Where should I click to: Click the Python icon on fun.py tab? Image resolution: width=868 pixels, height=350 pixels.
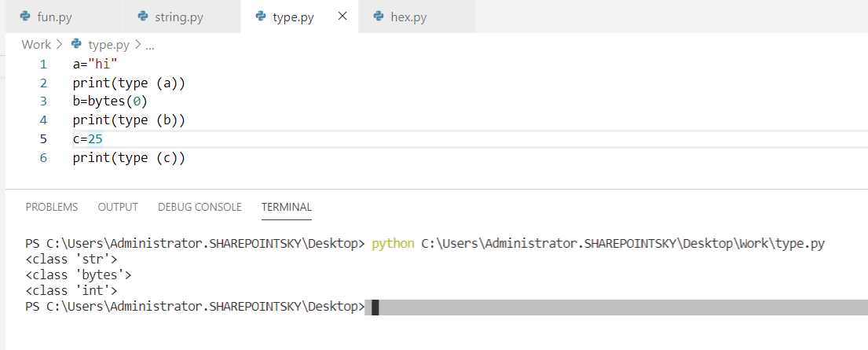[25, 17]
